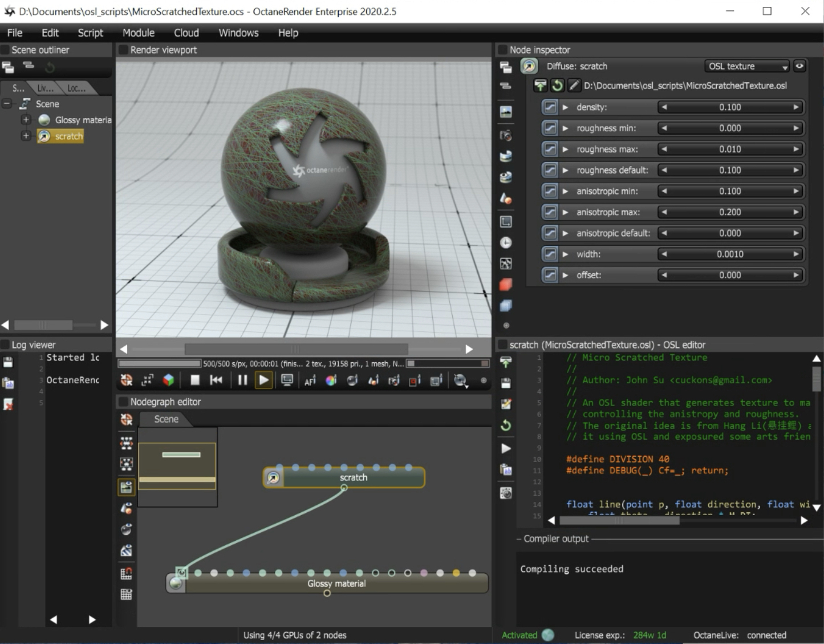Increase roughness min with the right arrow
Screen dimensions: 824x644
pyautogui.click(x=796, y=128)
